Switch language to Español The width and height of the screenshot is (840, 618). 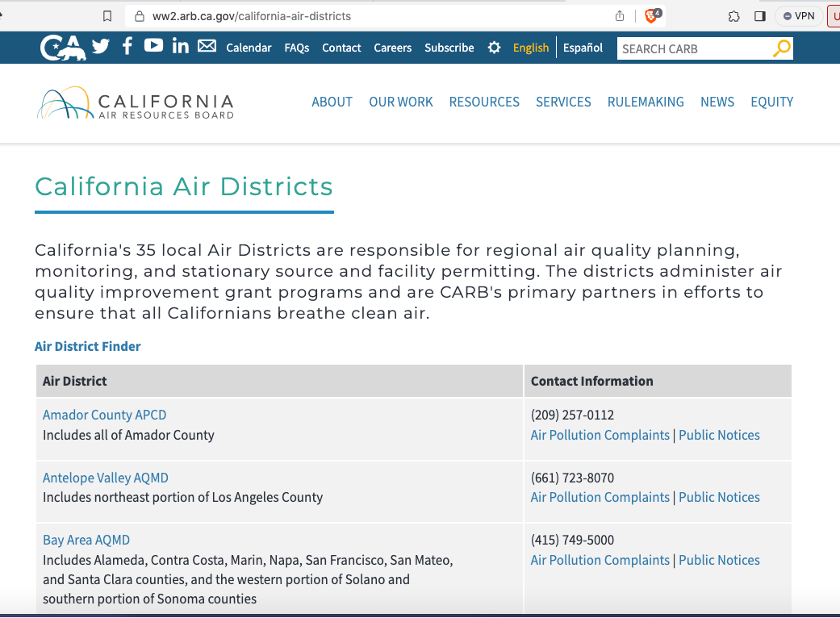583,48
